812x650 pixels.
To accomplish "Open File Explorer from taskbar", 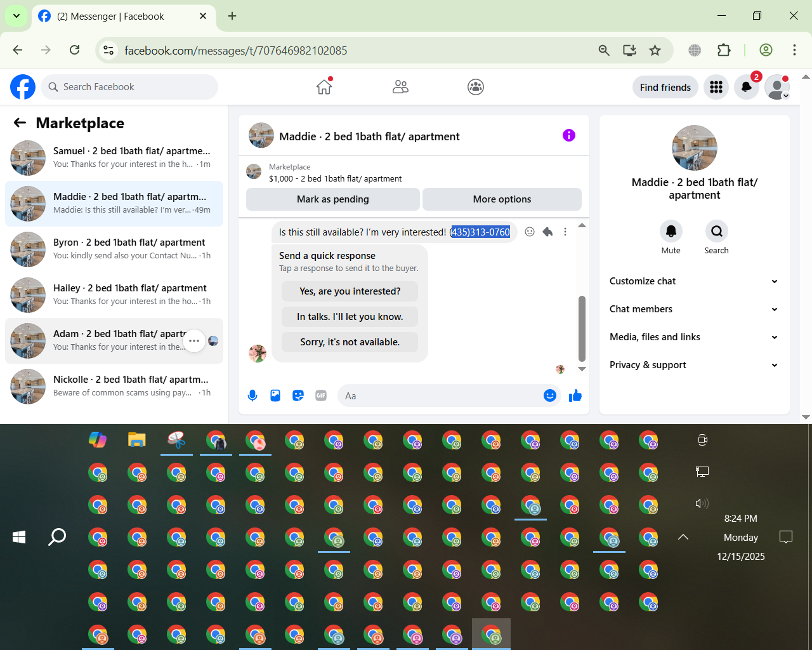I will [137, 439].
